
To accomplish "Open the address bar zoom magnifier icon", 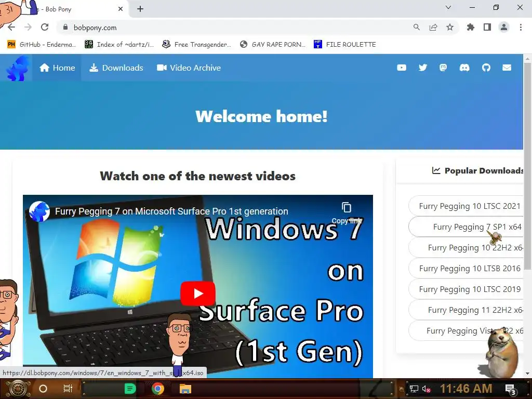I will [417, 27].
